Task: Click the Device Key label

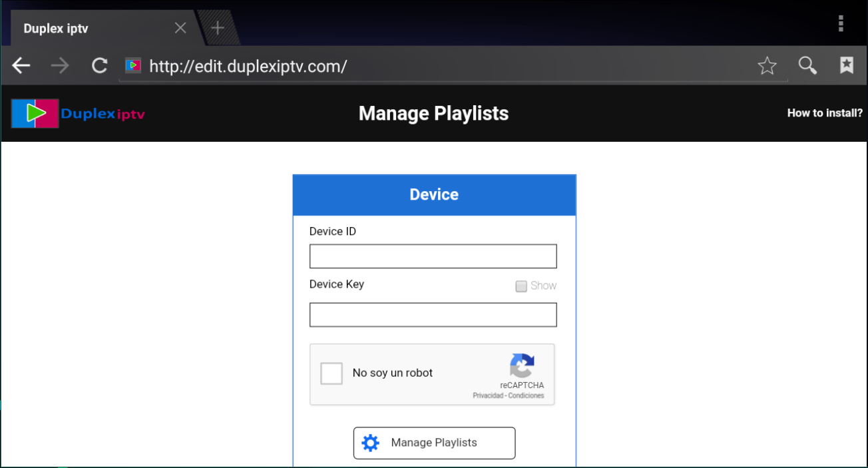Action: pos(337,284)
